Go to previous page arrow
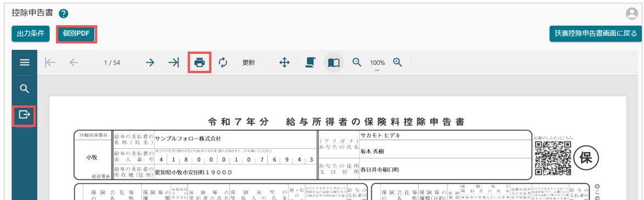The width and height of the screenshot is (644, 200). pyautogui.click(x=74, y=63)
